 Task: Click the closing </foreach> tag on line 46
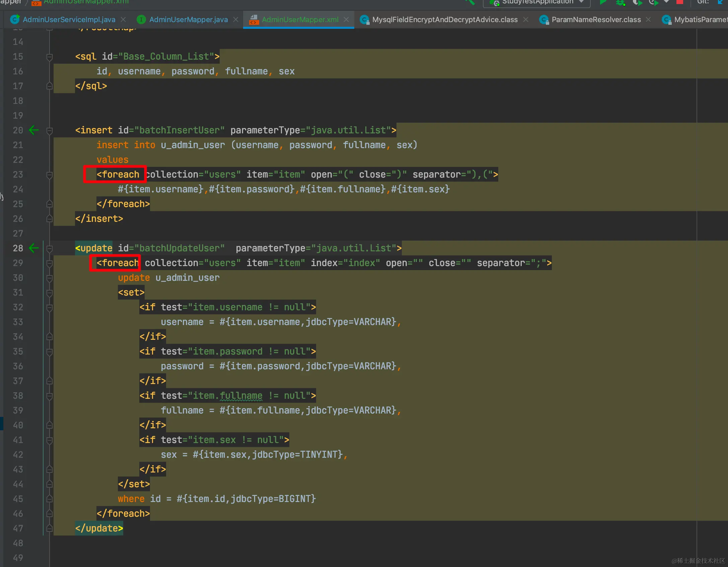point(123,513)
